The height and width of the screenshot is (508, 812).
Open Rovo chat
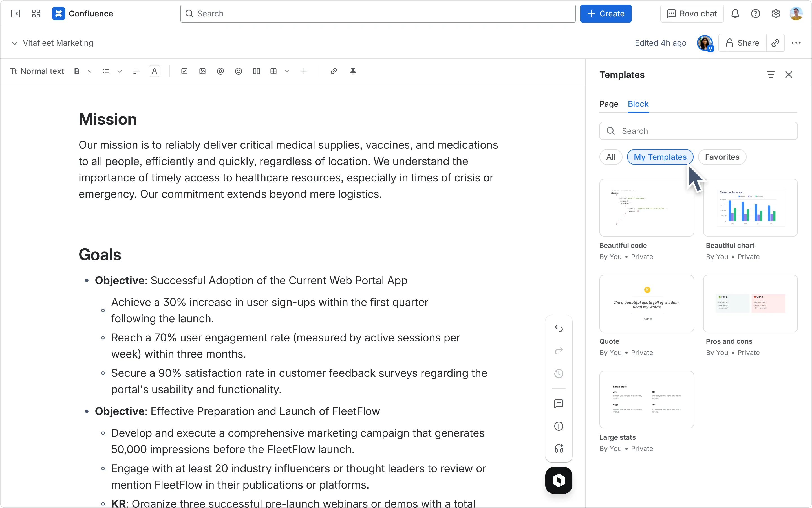click(x=692, y=14)
